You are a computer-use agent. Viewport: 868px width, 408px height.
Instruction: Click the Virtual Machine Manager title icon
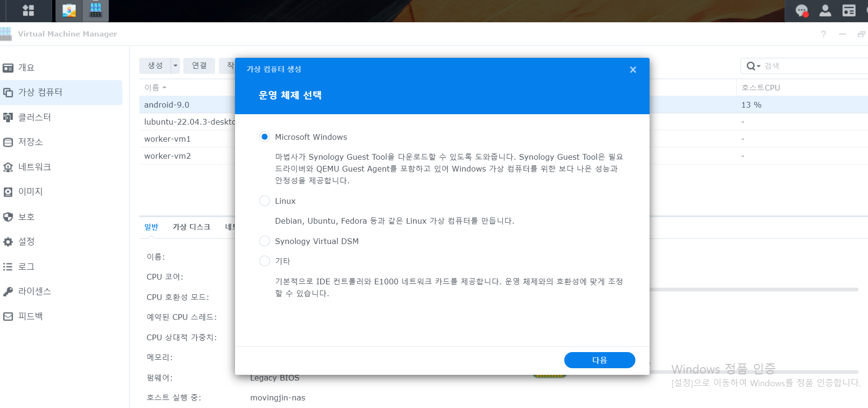tap(6, 34)
